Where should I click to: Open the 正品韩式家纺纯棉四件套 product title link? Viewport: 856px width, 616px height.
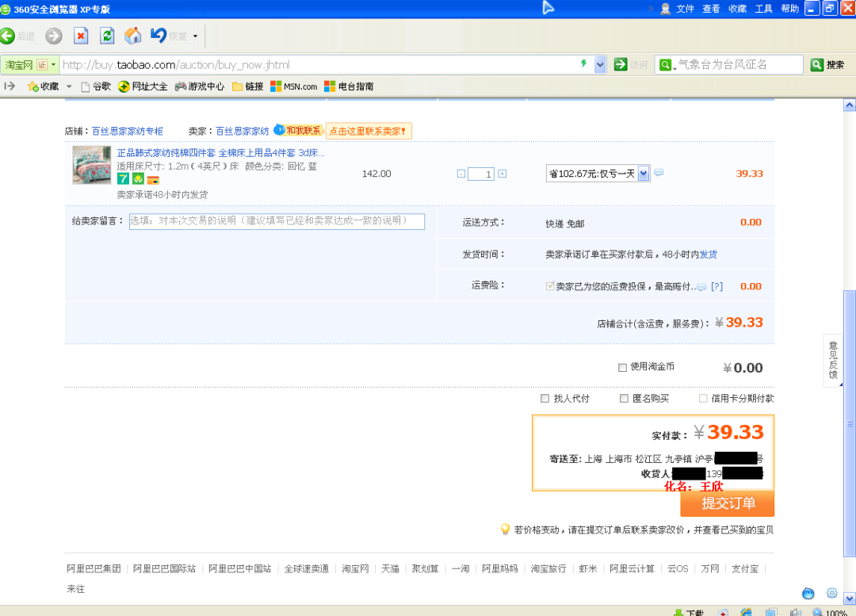tap(220, 153)
